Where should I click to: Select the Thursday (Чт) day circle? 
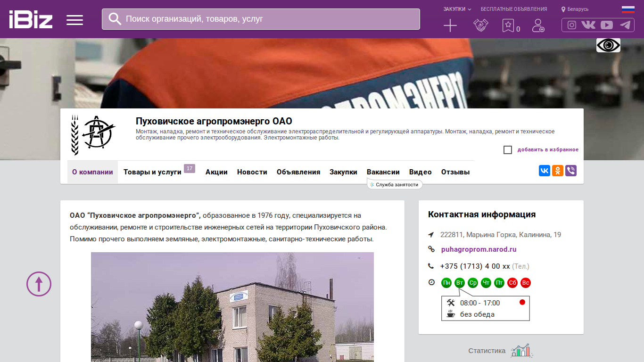[486, 283]
